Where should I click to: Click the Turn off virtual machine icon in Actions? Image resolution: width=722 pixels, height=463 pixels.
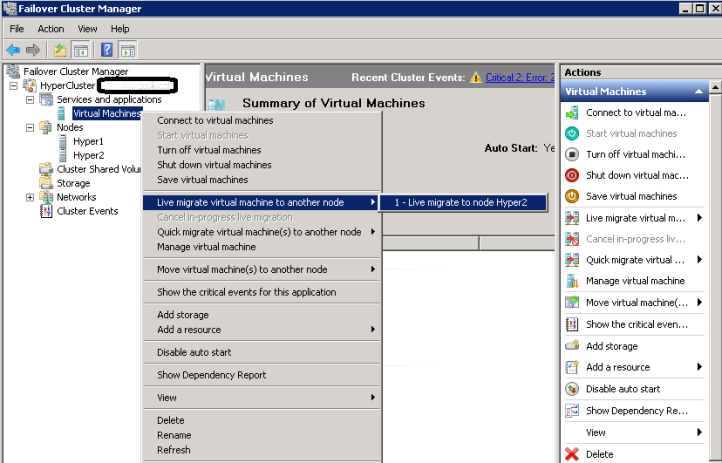click(x=572, y=155)
